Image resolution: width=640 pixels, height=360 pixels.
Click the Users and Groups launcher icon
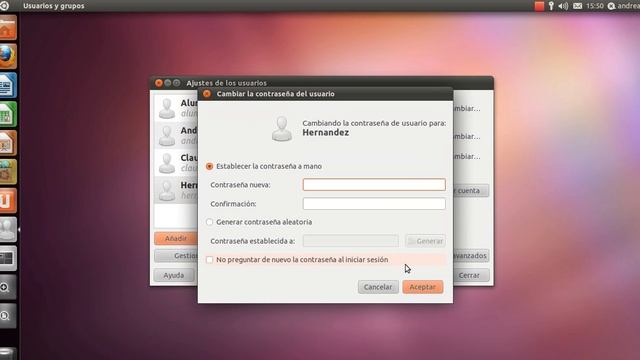coord(8,229)
